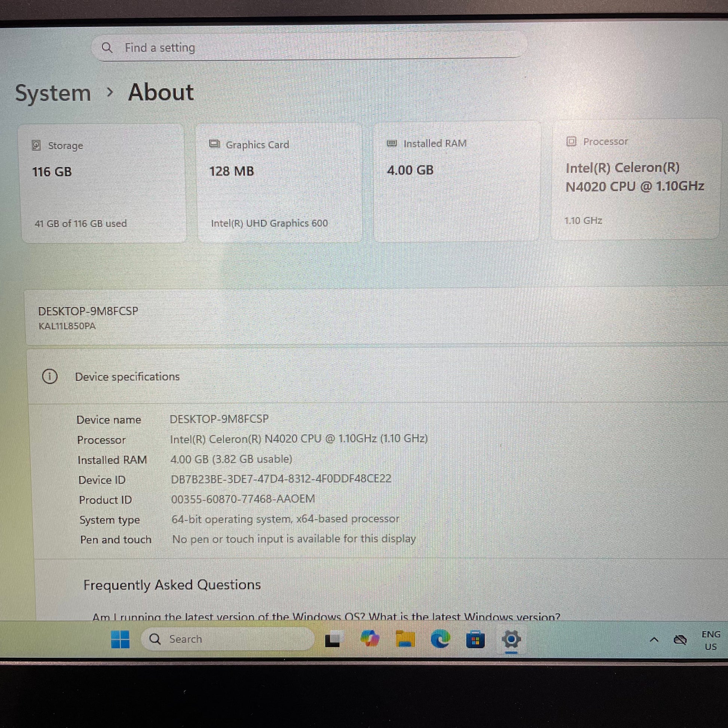Go back to System breadcrumb
This screenshot has height=728, width=728.
(53, 93)
